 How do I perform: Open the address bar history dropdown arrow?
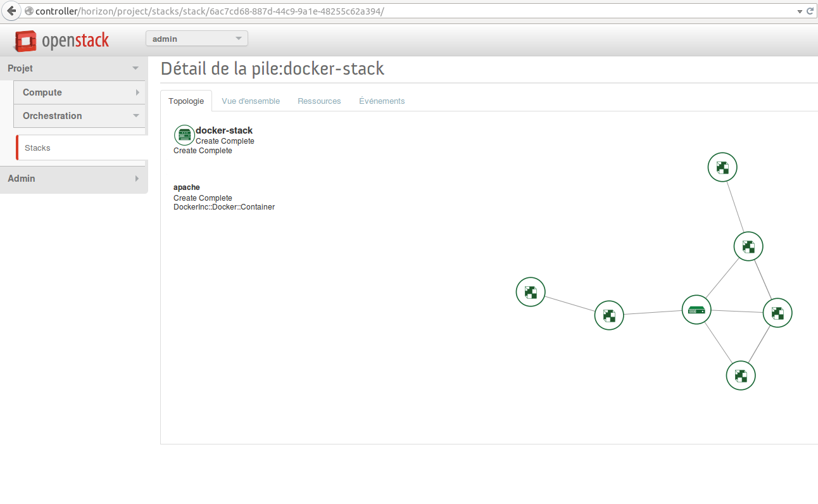click(800, 11)
